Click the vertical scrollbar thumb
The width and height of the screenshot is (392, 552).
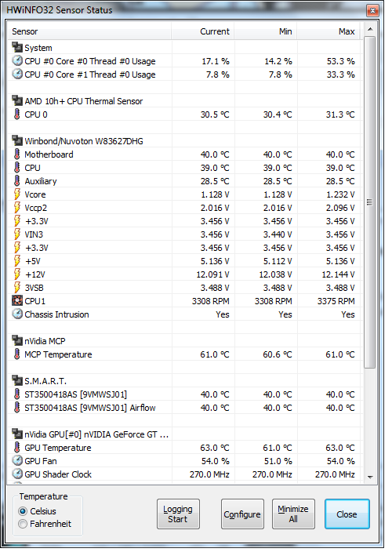(x=369, y=202)
